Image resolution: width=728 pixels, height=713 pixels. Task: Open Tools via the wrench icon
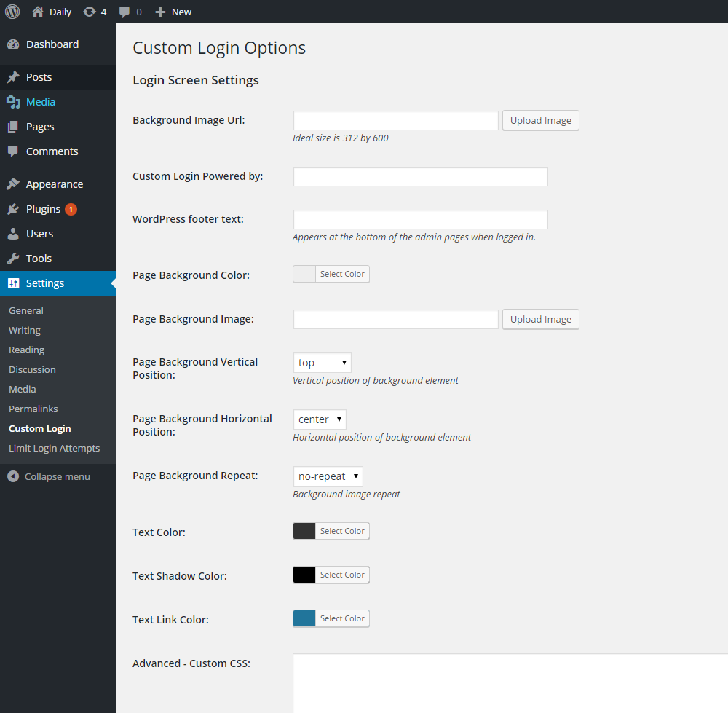[13, 259]
